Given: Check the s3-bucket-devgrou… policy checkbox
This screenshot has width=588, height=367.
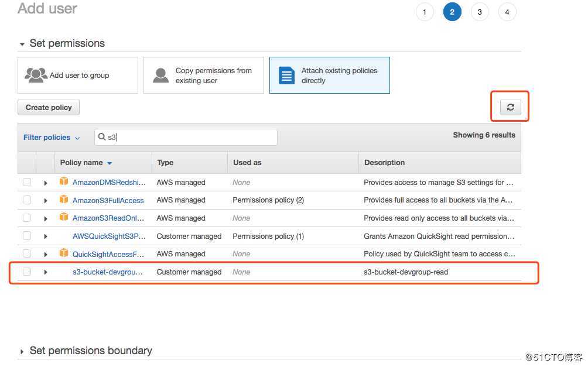Looking at the screenshot, I should tap(27, 272).
